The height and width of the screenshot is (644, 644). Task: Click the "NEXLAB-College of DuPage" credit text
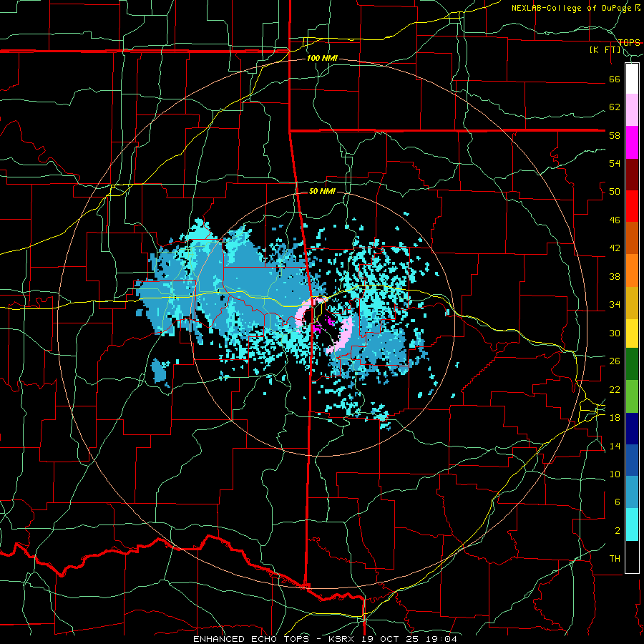click(572, 8)
